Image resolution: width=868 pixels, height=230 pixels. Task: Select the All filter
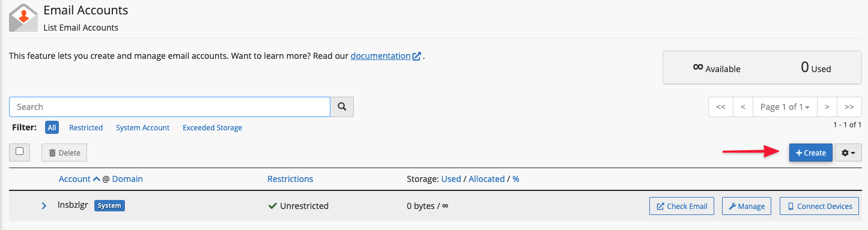click(x=52, y=128)
